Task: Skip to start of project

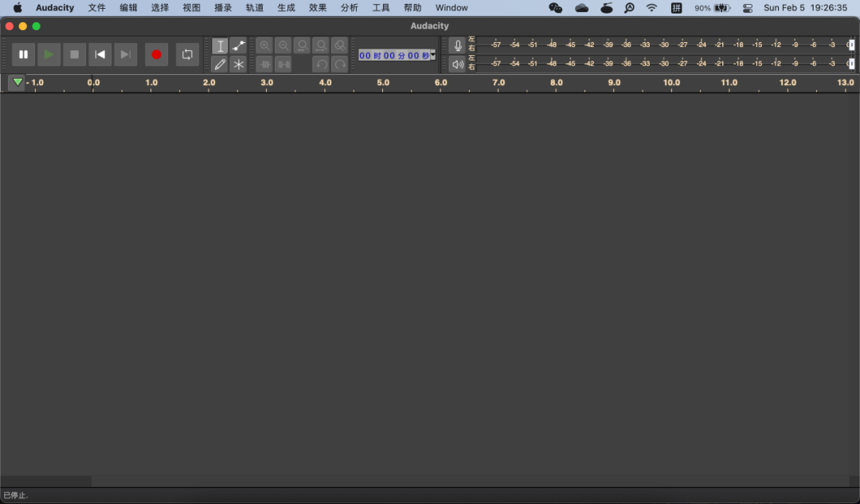Action: (x=100, y=54)
